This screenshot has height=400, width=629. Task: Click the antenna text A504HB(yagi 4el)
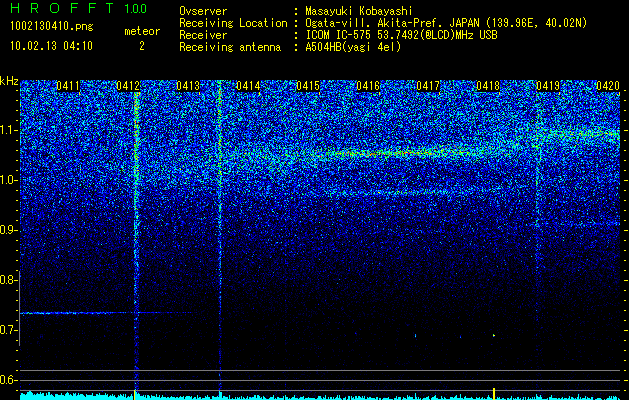pos(353,47)
